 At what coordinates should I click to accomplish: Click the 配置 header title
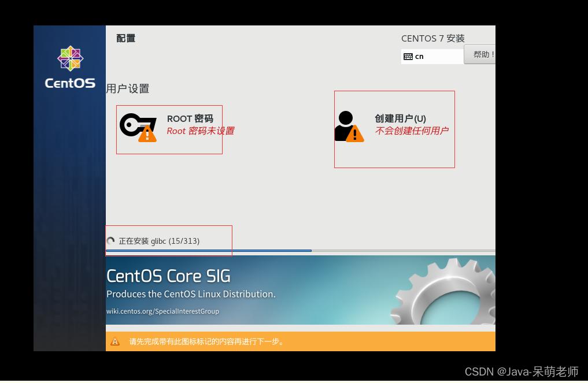[126, 38]
